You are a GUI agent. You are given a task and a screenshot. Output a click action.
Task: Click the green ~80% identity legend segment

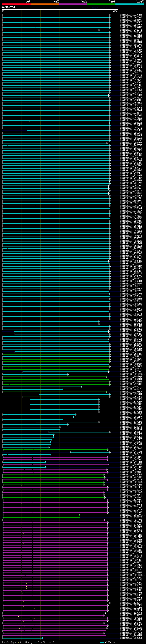101,4
